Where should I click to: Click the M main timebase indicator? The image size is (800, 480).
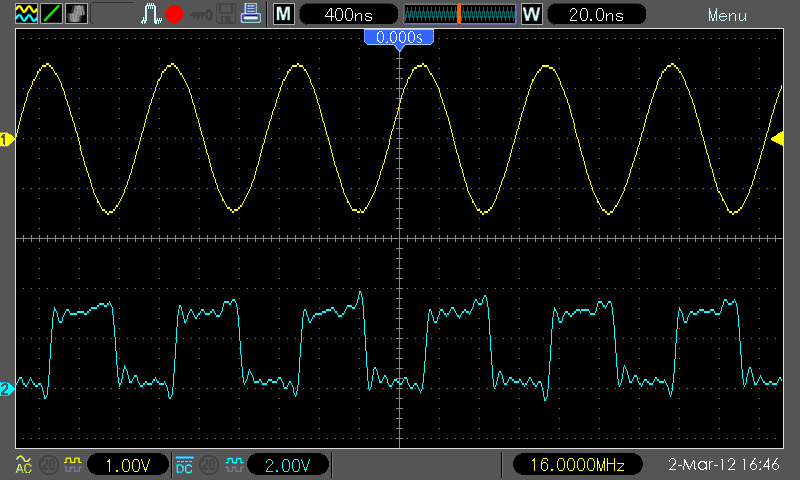[283, 14]
